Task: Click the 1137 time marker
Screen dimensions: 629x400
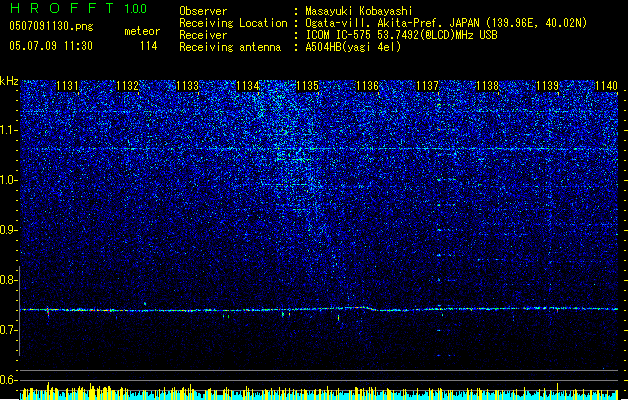Action: click(427, 86)
